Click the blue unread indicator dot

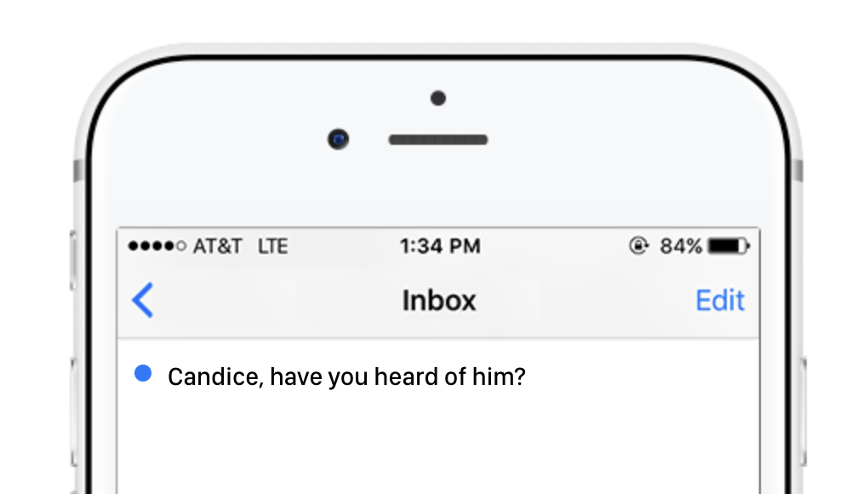pyautogui.click(x=143, y=373)
